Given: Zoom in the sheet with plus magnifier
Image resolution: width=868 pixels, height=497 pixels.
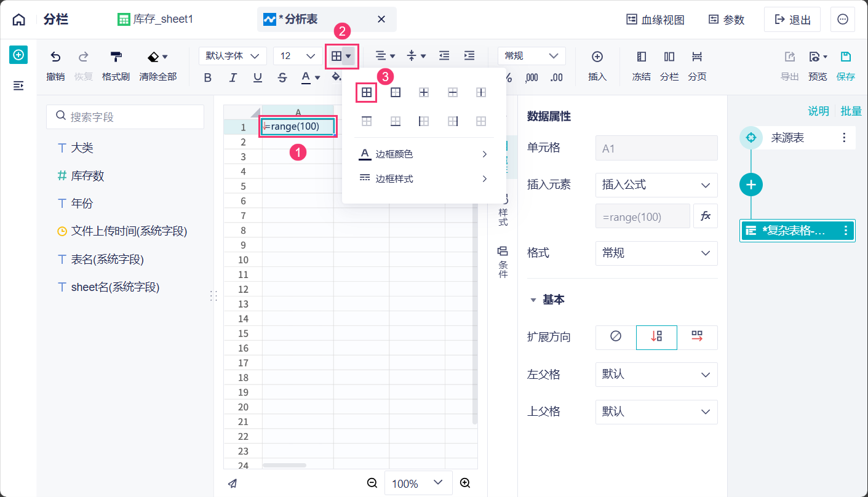Looking at the screenshot, I should [x=465, y=483].
